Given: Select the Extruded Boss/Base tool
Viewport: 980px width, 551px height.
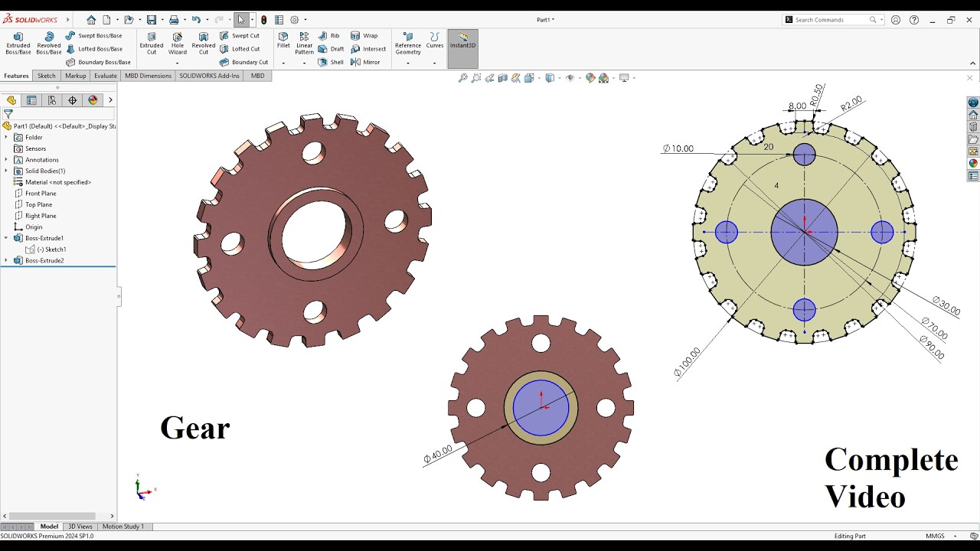Looking at the screenshot, I should 18,44.
